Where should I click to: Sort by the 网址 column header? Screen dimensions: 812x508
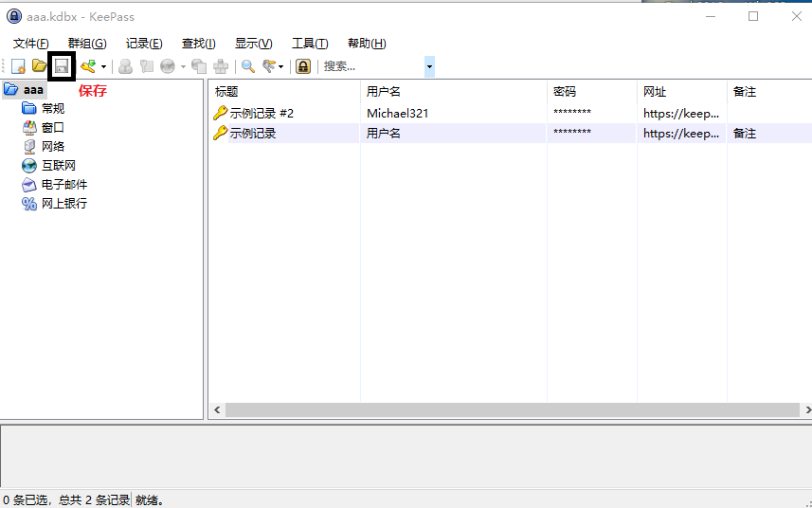coord(681,92)
